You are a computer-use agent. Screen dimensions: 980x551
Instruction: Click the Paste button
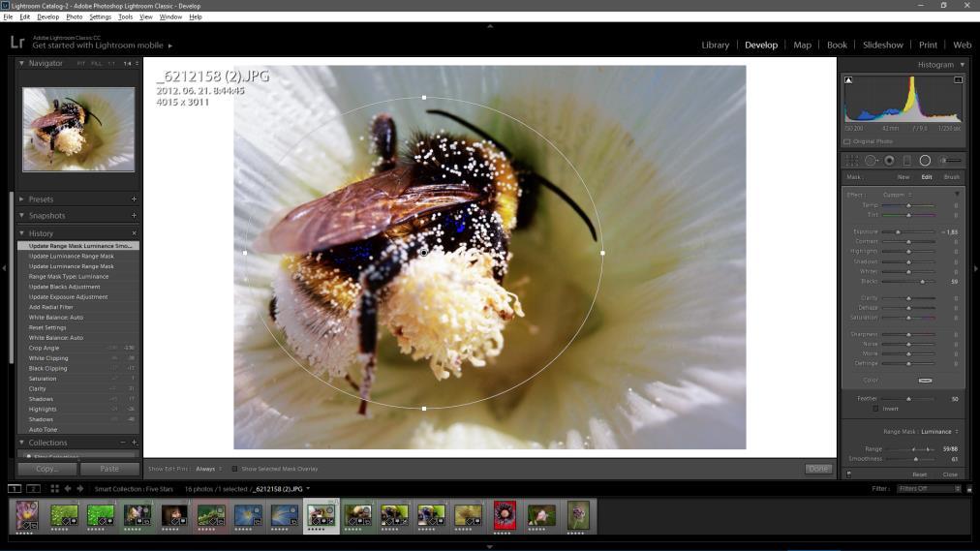click(x=109, y=469)
